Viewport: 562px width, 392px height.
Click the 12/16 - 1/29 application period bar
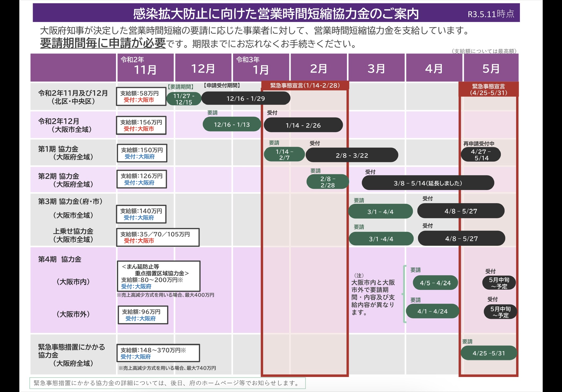(246, 98)
